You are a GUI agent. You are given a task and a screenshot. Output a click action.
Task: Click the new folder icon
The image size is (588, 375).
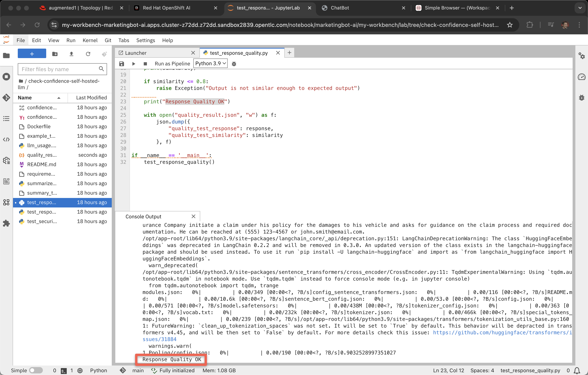[x=55, y=54]
